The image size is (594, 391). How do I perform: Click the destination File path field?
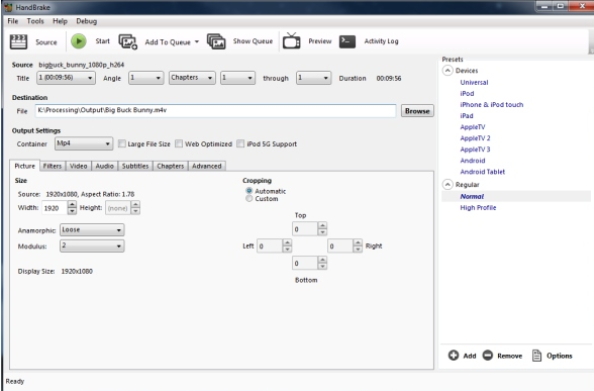(216, 111)
